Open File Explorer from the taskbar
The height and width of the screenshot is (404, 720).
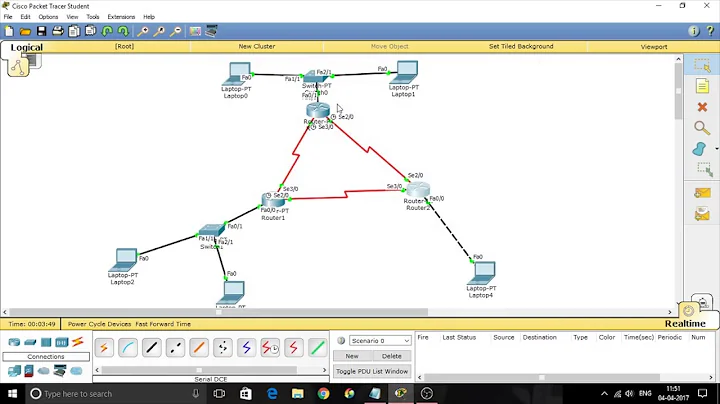click(298, 393)
